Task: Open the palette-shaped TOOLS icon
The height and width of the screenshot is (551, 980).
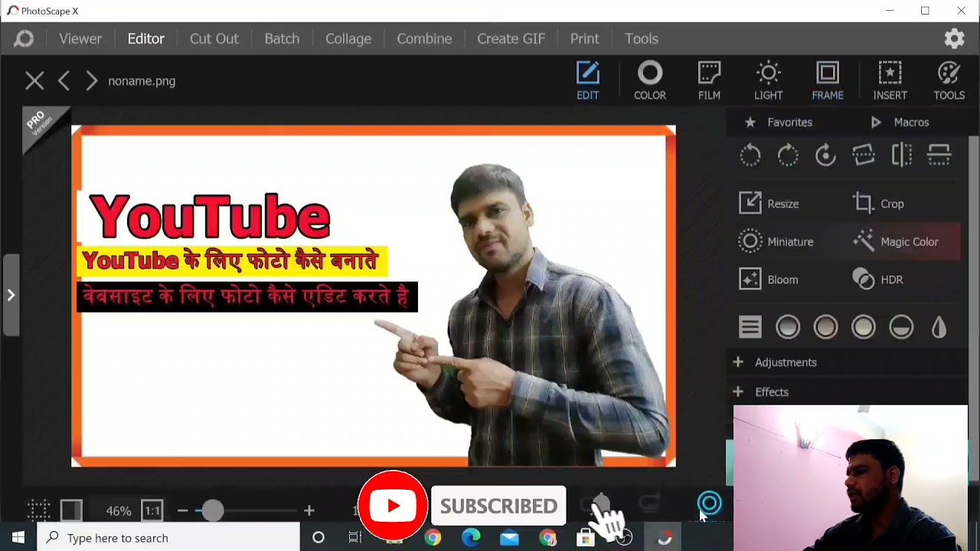Action: [x=949, y=81]
